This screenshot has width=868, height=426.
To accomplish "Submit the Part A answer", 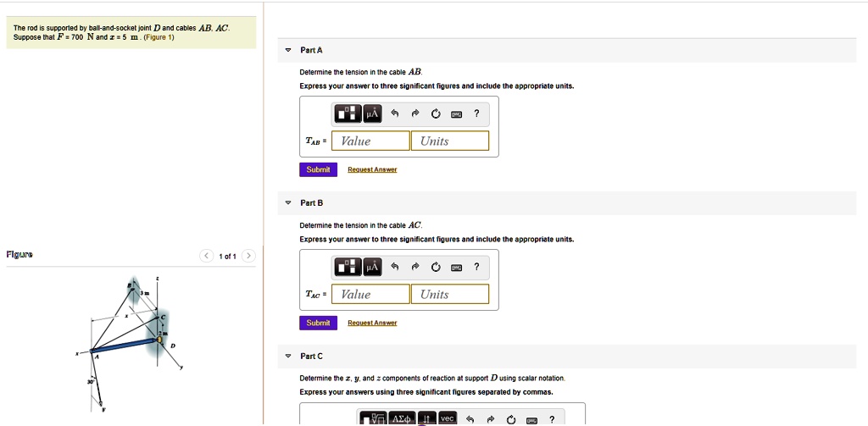I will pos(318,169).
